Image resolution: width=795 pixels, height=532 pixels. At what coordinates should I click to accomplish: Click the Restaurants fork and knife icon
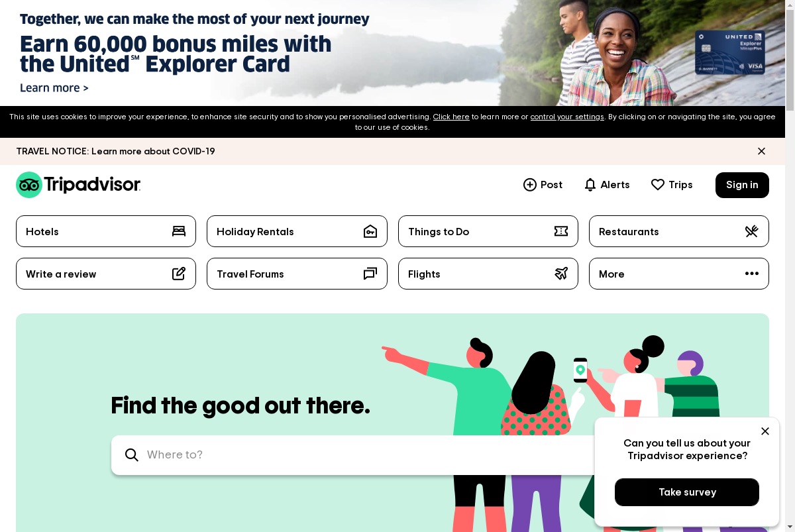(x=751, y=231)
